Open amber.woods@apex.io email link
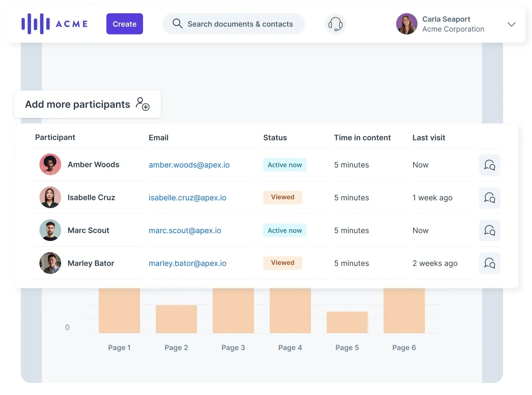The height and width of the screenshot is (395, 532). point(189,165)
